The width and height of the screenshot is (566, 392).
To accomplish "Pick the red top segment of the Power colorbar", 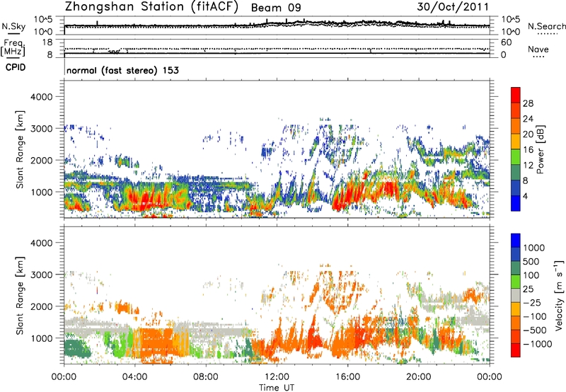I will [x=516, y=96].
